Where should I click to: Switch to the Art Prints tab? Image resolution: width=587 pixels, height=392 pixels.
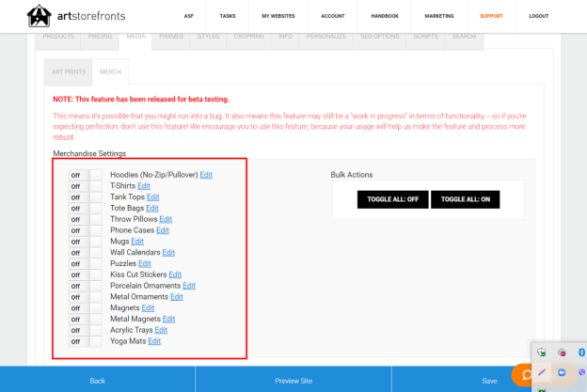click(x=69, y=71)
